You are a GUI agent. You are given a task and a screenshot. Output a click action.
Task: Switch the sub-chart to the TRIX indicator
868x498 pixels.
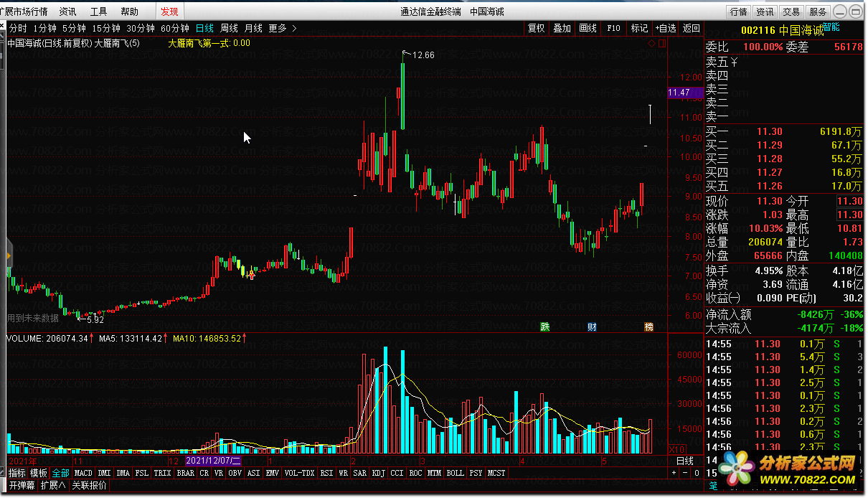pyautogui.click(x=163, y=473)
